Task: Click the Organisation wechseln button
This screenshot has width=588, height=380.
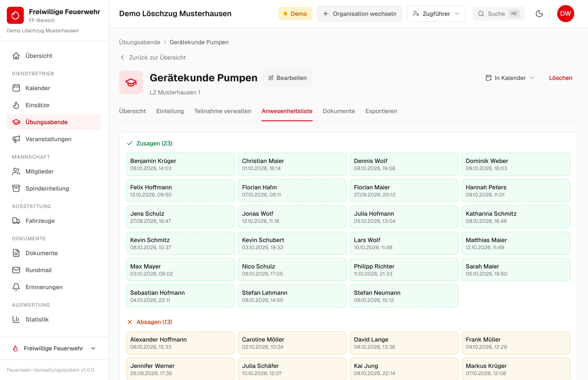Action: click(360, 14)
